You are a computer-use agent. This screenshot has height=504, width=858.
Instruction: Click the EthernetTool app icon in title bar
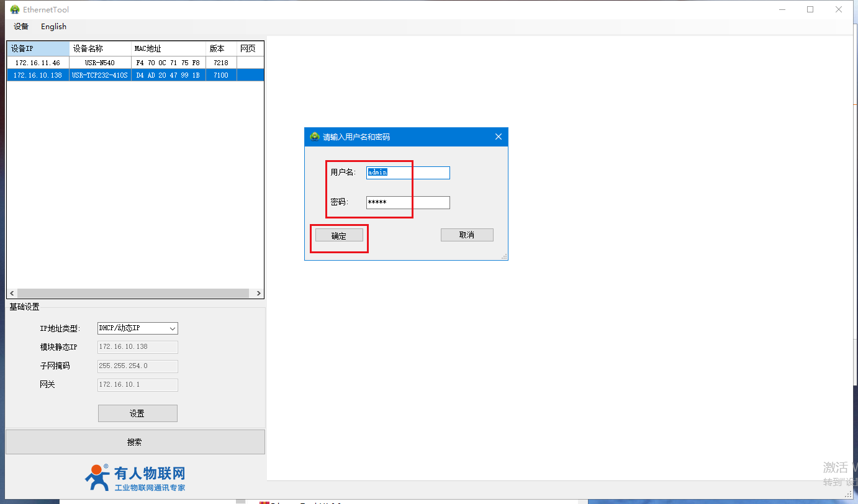(x=15, y=9)
